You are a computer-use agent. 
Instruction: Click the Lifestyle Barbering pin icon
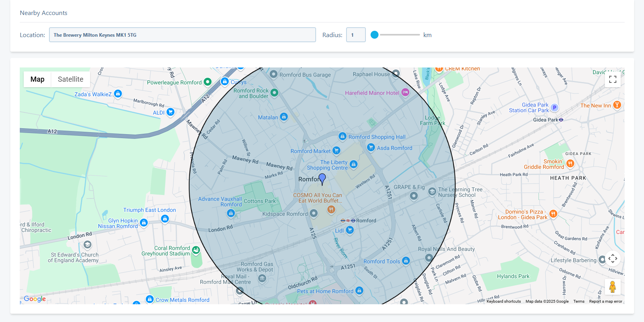click(x=602, y=260)
